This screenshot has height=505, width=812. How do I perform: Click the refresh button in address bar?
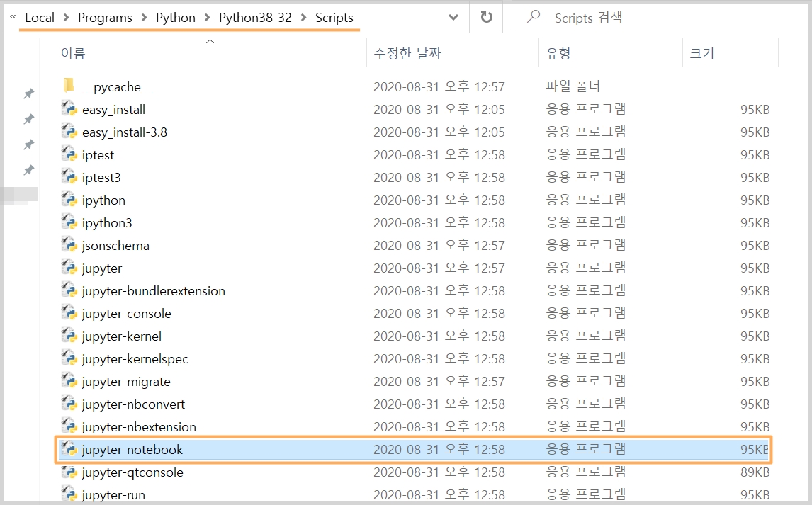[486, 17]
